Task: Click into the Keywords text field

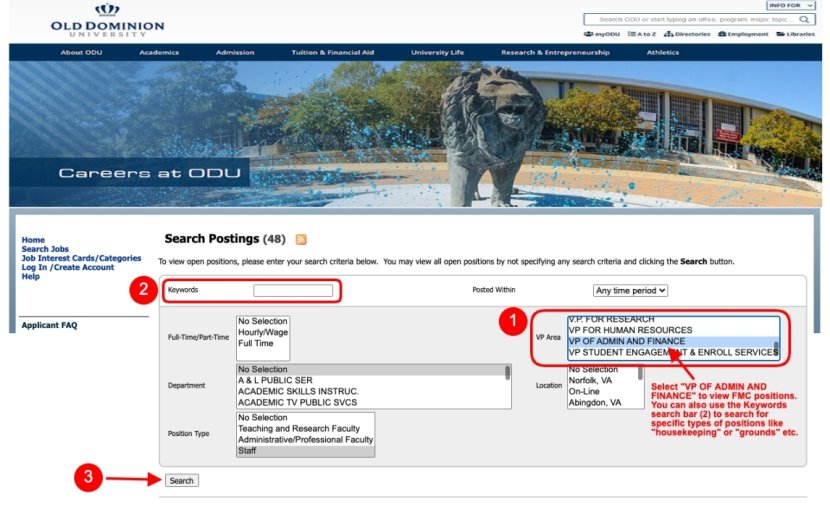Action: pyautogui.click(x=293, y=291)
